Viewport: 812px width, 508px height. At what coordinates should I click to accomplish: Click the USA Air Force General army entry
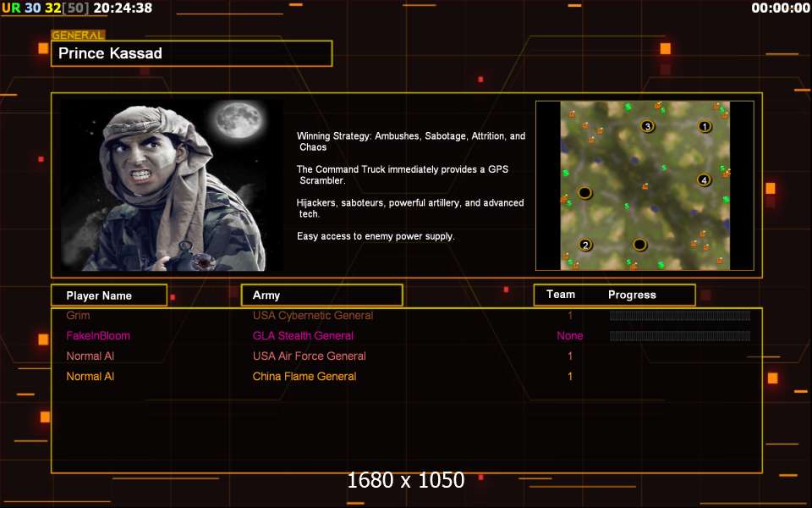coord(310,356)
